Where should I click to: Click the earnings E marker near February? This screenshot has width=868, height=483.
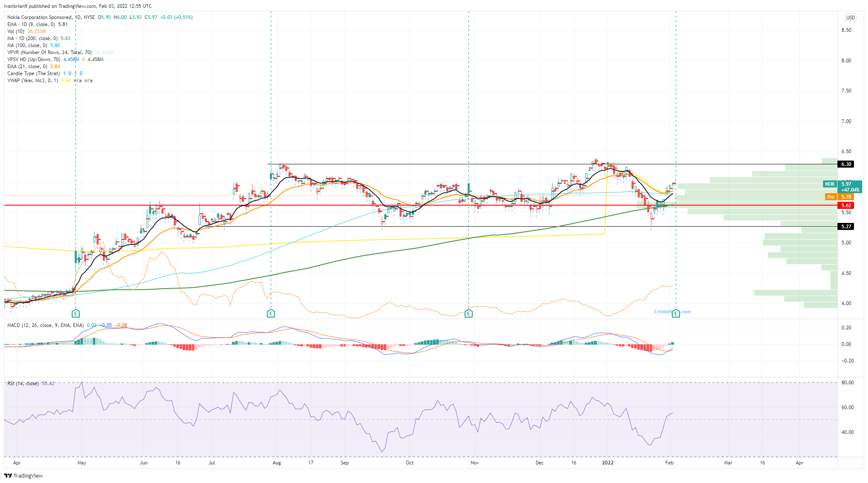[676, 313]
